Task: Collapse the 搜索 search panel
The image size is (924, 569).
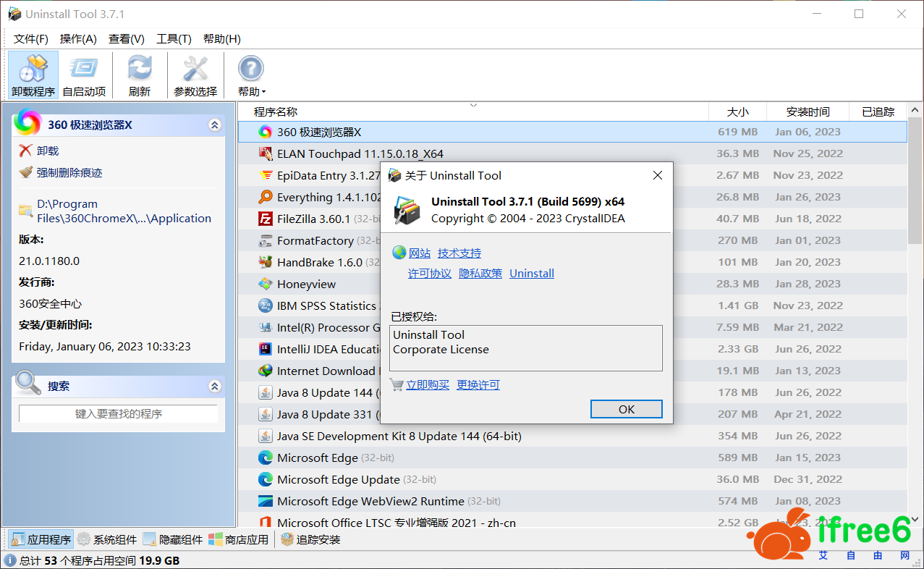Action: 214,387
